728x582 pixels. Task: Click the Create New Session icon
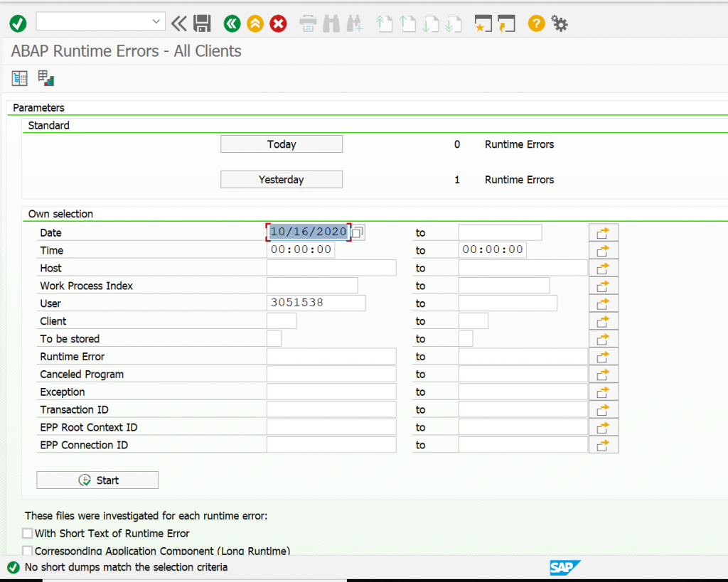coord(483,23)
